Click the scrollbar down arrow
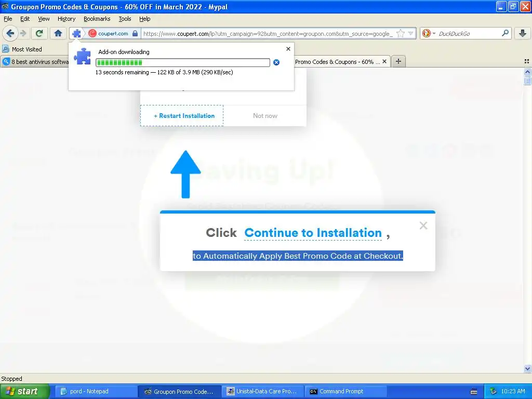Screen dimensions: 532x399 click(x=527, y=368)
